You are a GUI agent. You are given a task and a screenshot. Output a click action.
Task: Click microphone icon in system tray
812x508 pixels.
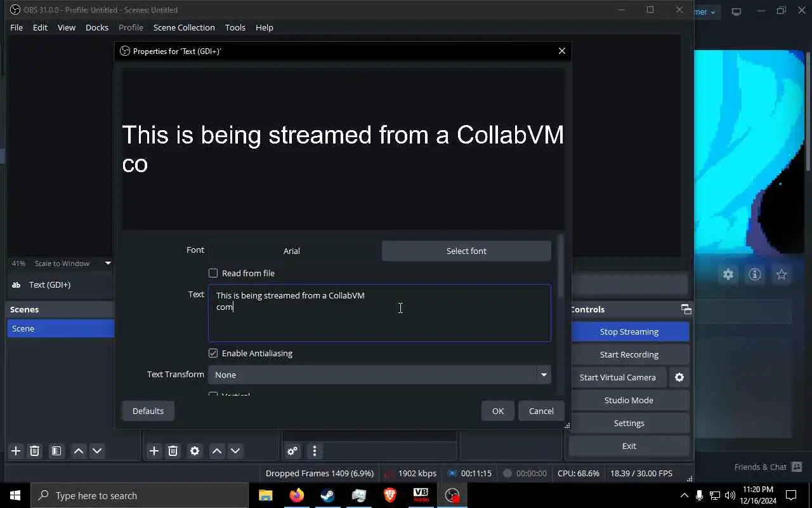coord(699,495)
